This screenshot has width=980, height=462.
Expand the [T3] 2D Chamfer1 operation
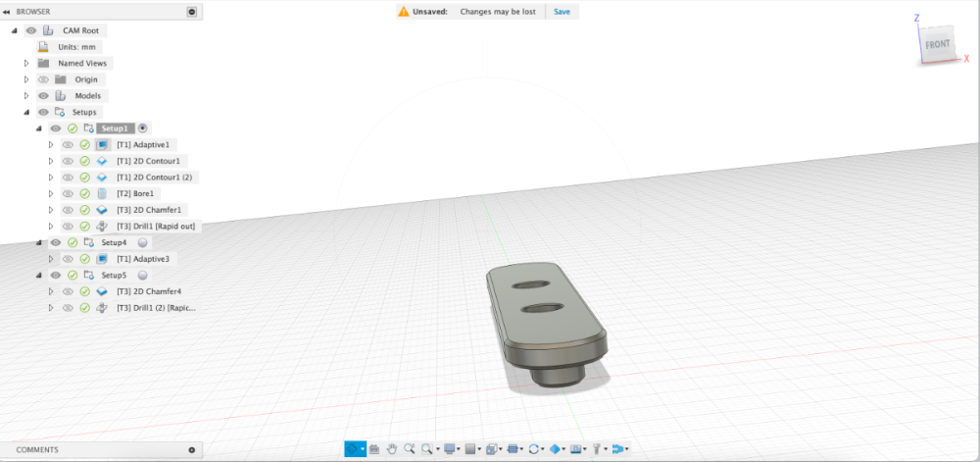click(x=51, y=210)
